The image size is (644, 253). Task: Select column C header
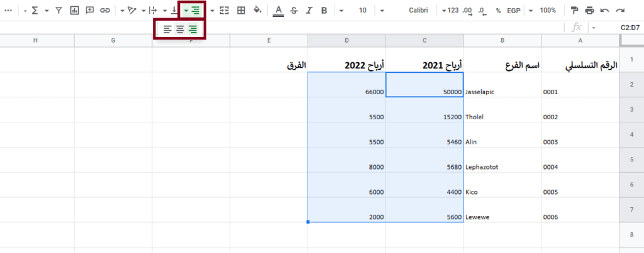coord(425,40)
